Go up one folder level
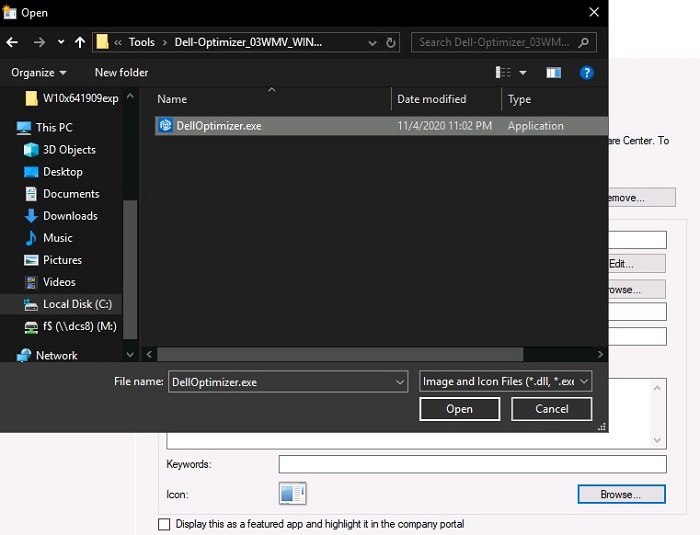The height and width of the screenshot is (535, 700). pos(80,42)
